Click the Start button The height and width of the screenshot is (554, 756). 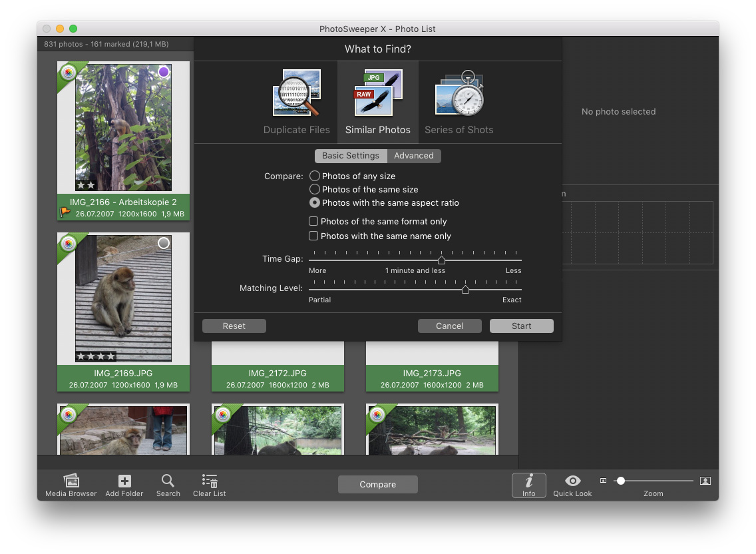521,326
